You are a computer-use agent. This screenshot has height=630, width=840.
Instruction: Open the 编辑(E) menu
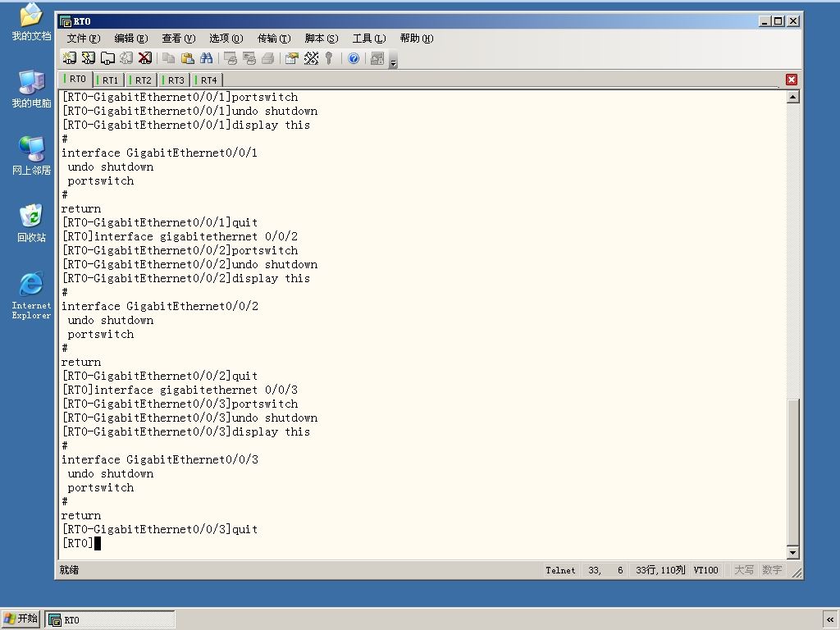tap(130, 38)
